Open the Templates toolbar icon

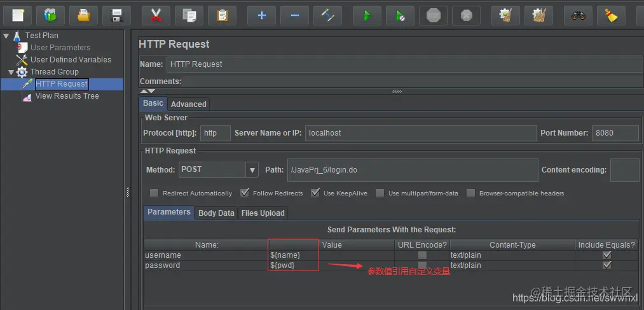point(50,16)
